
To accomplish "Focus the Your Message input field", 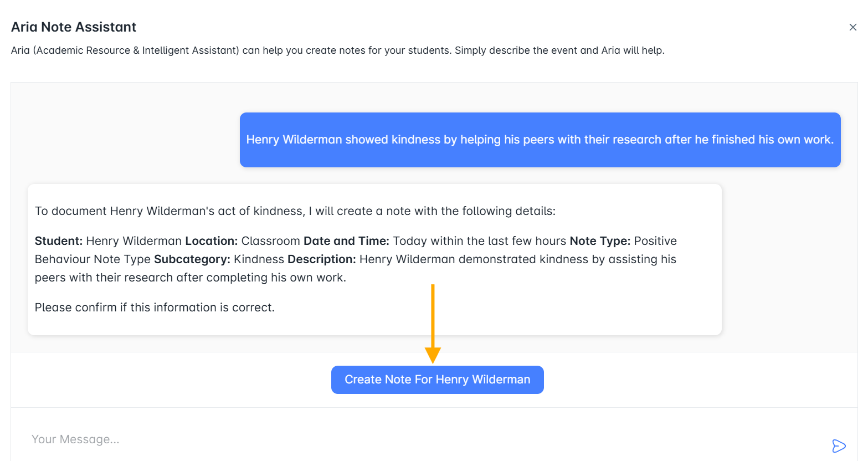I will click(x=427, y=439).
